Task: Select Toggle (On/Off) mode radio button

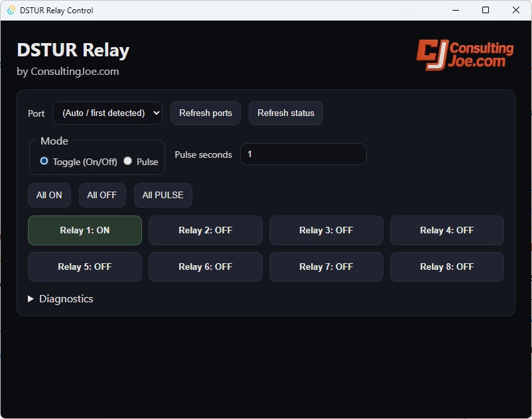Action: (44, 161)
